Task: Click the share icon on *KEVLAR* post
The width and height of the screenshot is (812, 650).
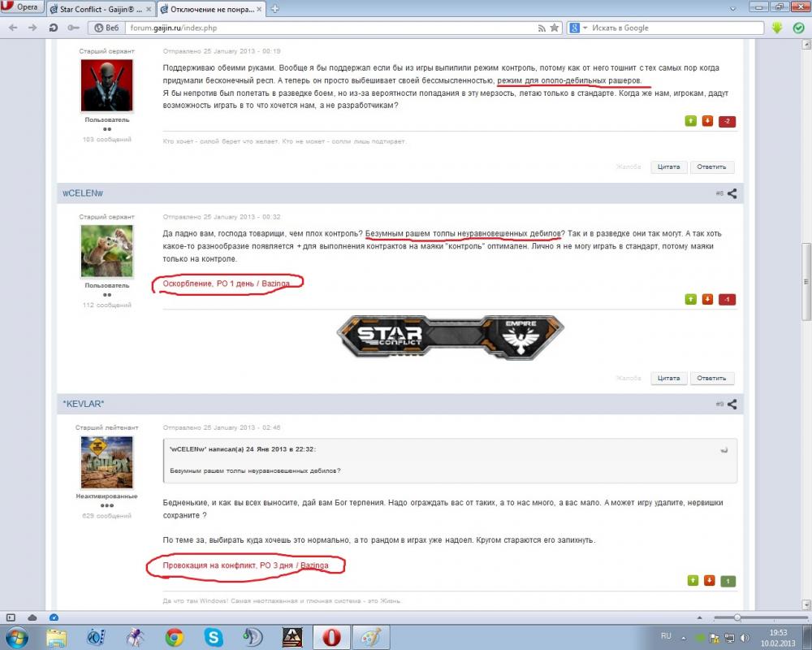Action: click(732, 404)
